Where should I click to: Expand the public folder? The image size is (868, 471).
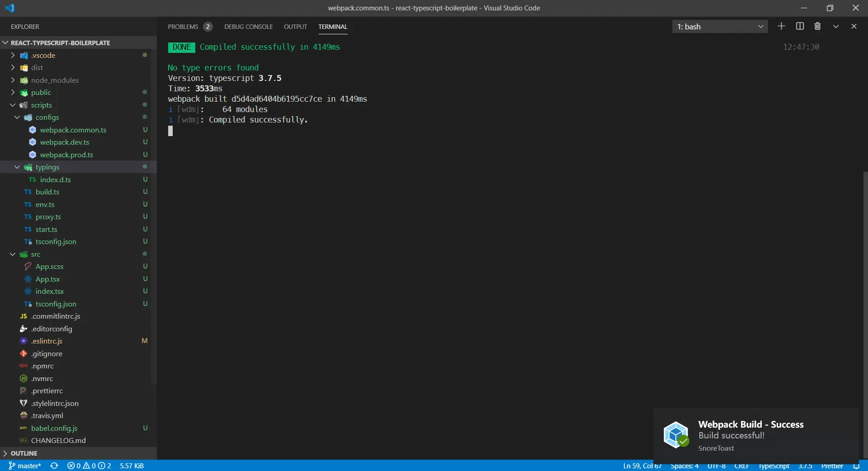[78, 92]
